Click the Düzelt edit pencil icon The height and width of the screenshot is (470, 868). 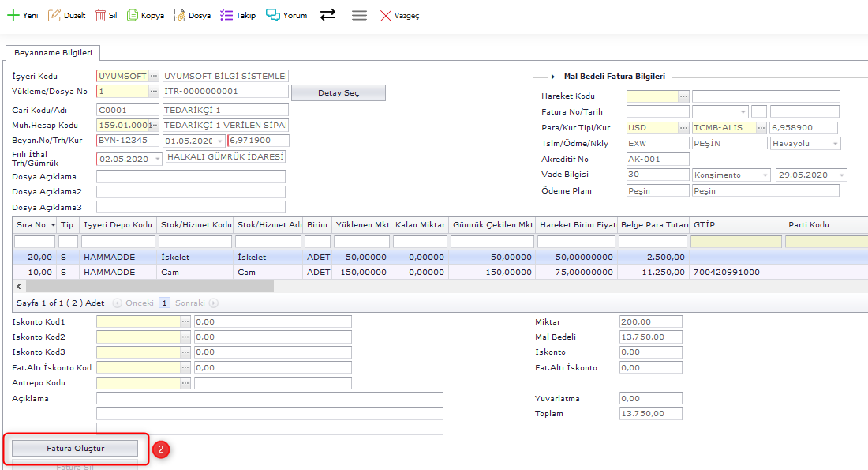[x=54, y=15]
